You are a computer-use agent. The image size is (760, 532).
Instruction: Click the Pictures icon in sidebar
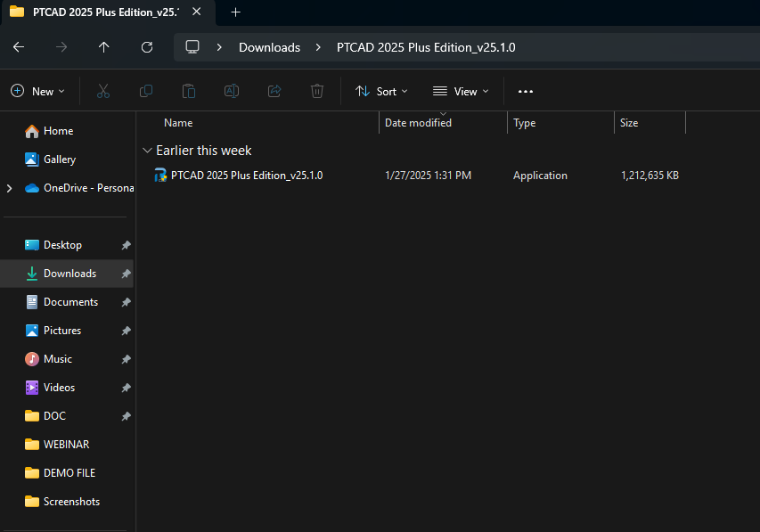pyautogui.click(x=32, y=331)
